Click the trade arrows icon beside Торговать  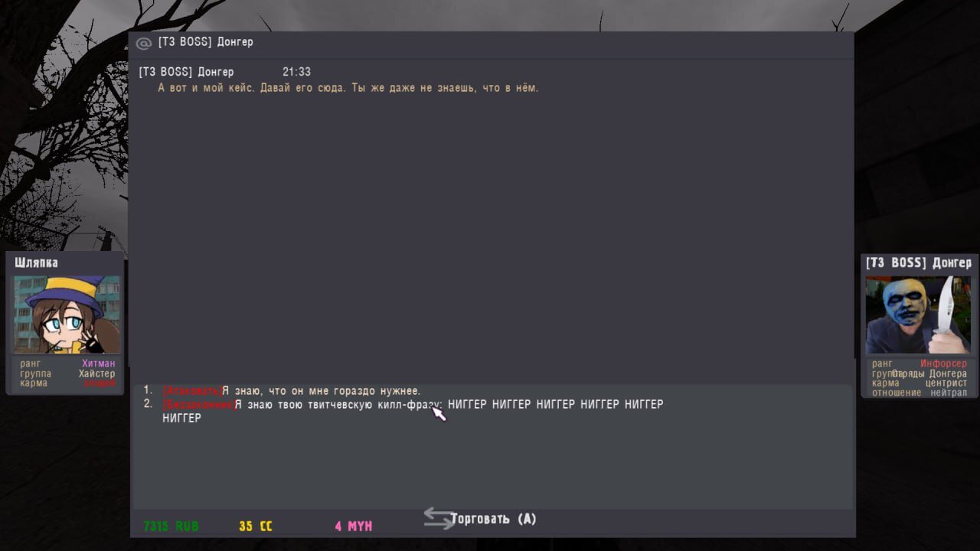(x=439, y=518)
